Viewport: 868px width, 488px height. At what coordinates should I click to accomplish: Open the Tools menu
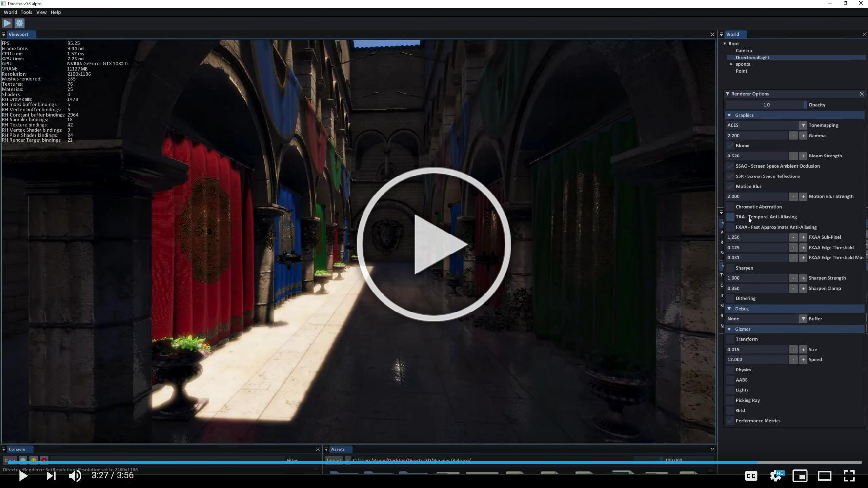click(26, 12)
